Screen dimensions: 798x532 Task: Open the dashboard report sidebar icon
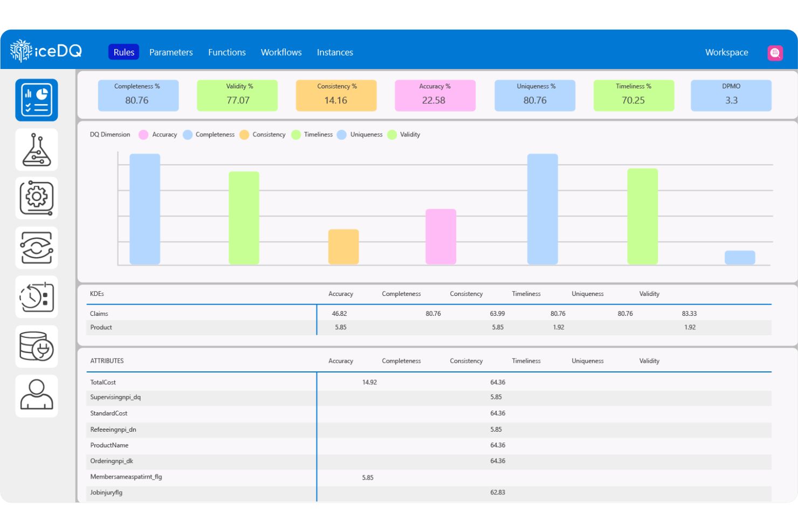tap(37, 100)
